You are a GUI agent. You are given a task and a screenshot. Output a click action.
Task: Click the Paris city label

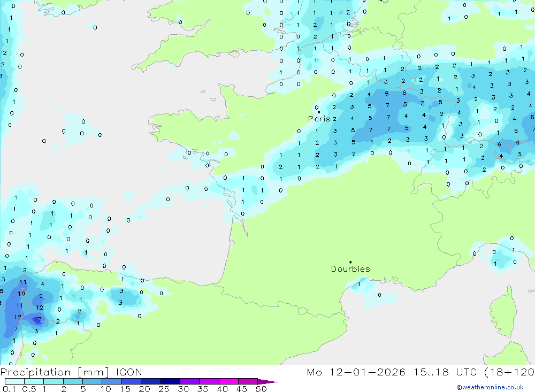point(319,119)
